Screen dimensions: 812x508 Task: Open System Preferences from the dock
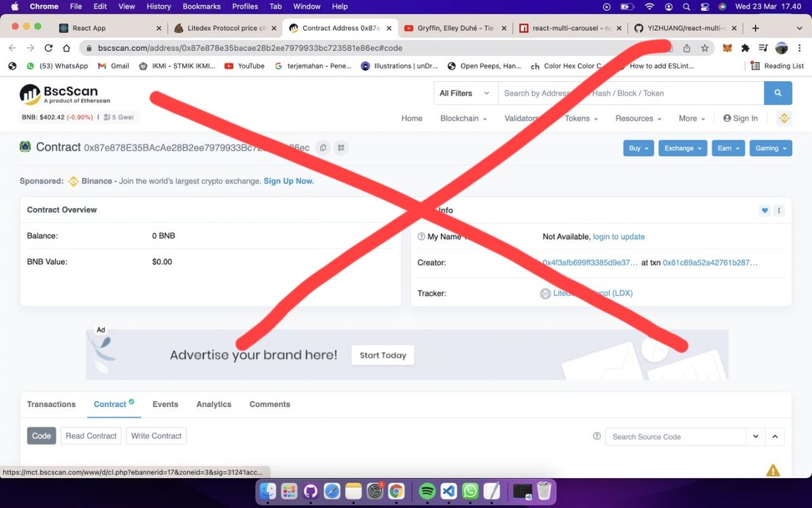click(375, 491)
